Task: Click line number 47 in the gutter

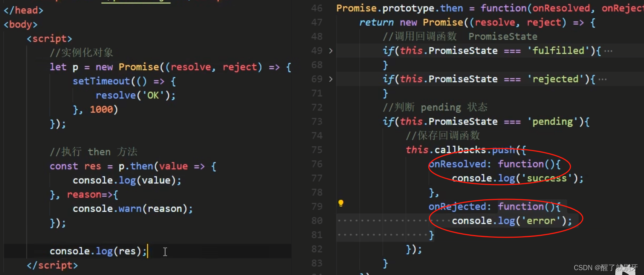Action: (x=317, y=22)
